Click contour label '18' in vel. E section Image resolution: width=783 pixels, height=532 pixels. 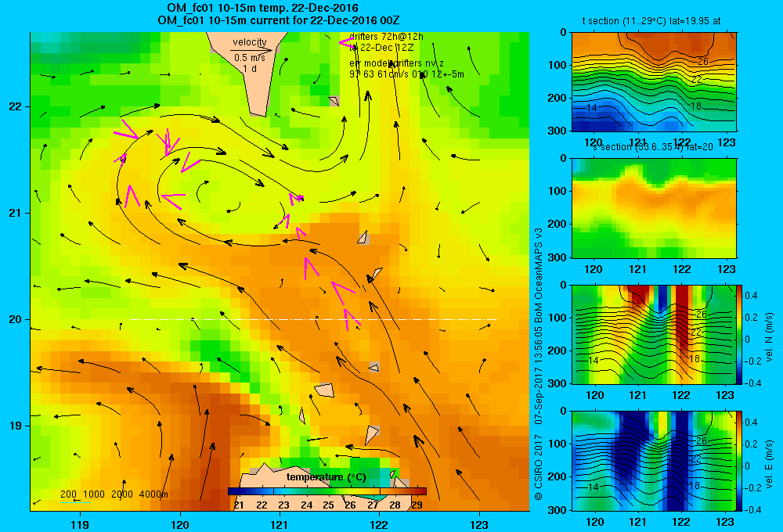point(694,486)
